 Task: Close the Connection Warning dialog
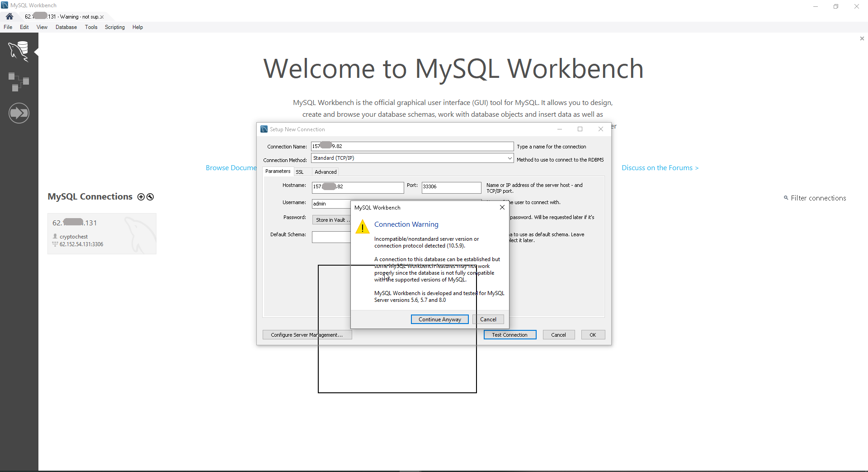(502, 207)
